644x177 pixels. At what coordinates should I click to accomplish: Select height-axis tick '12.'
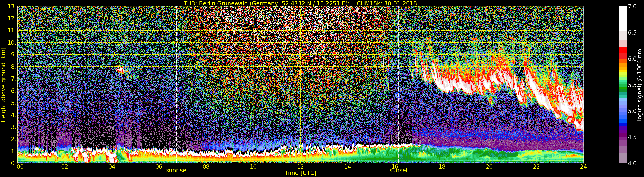(12, 18)
